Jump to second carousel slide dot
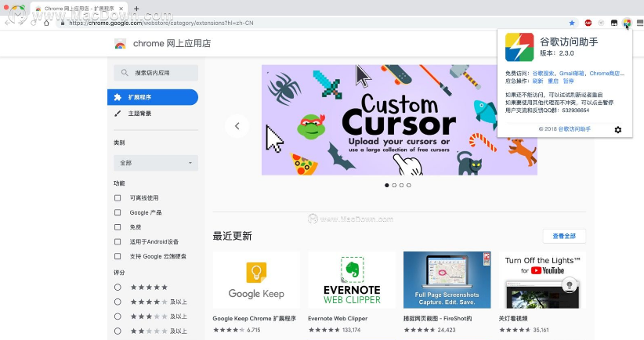Screen dimensions: 644x340 point(394,186)
